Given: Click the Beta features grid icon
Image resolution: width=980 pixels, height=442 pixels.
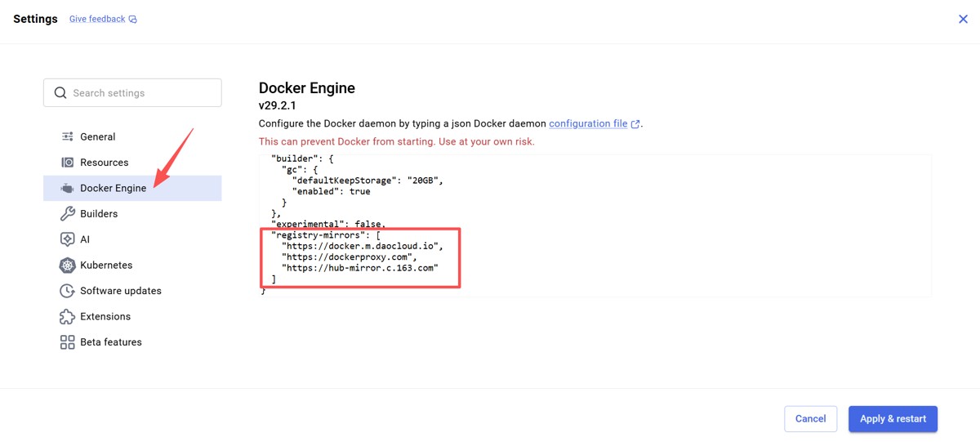Looking at the screenshot, I should pos(67,342).
